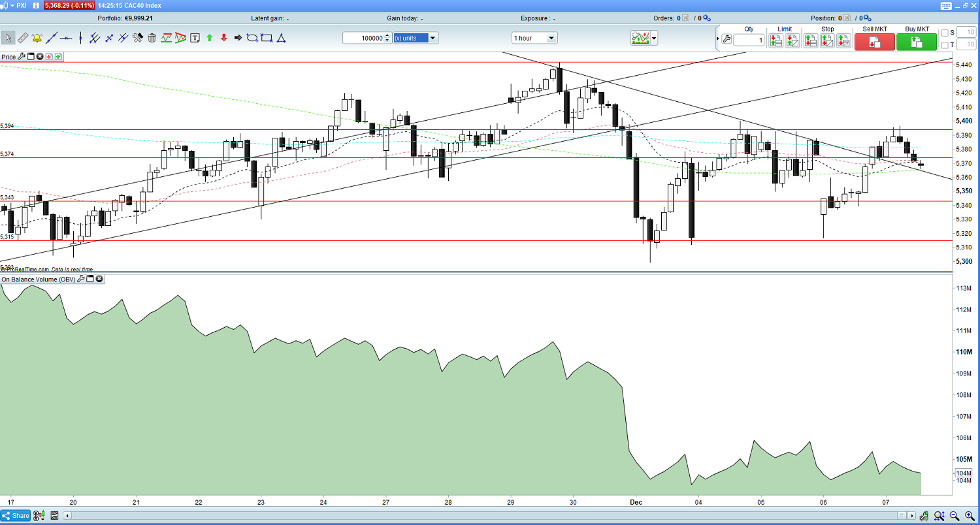Viewport: 980px width, 525px height.
Task: Click the trash can delete-objects icon
Action: [x=152, y=38]
